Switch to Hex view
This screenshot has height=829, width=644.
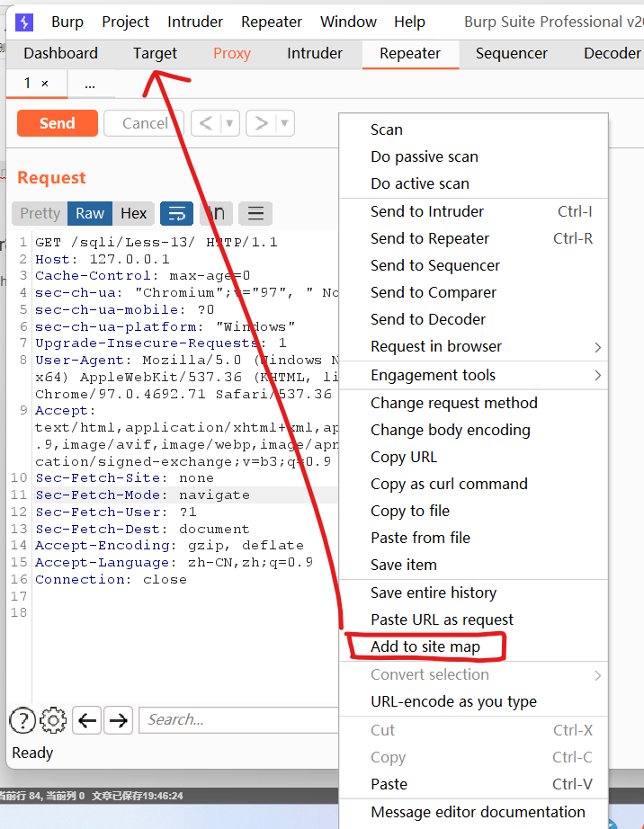click(x=133, y=213)
